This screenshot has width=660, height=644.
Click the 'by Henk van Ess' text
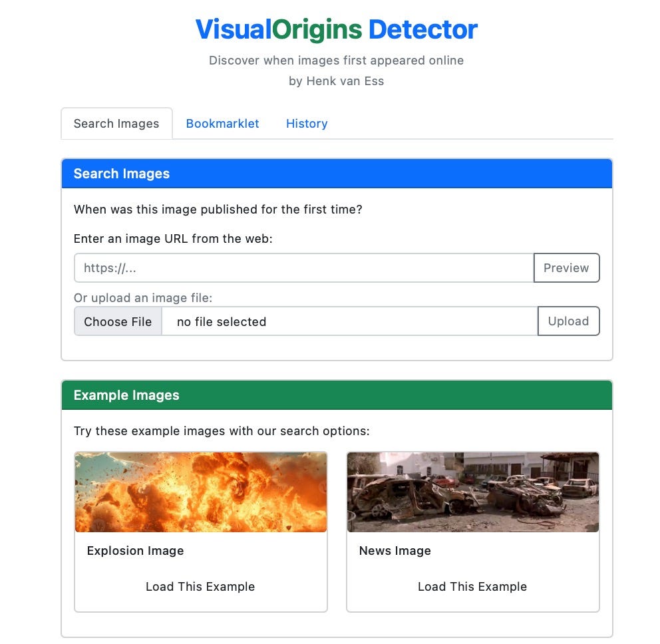336,80
